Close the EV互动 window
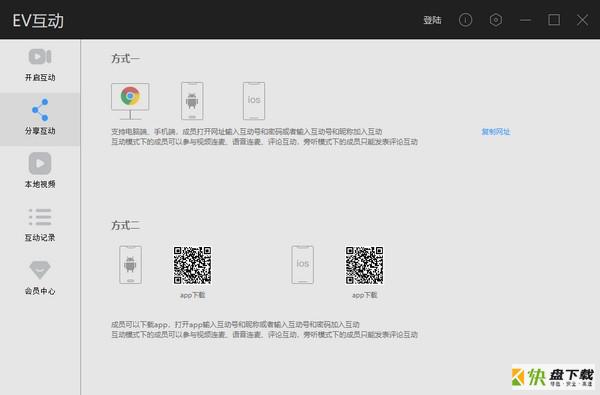 coord(582,20)
